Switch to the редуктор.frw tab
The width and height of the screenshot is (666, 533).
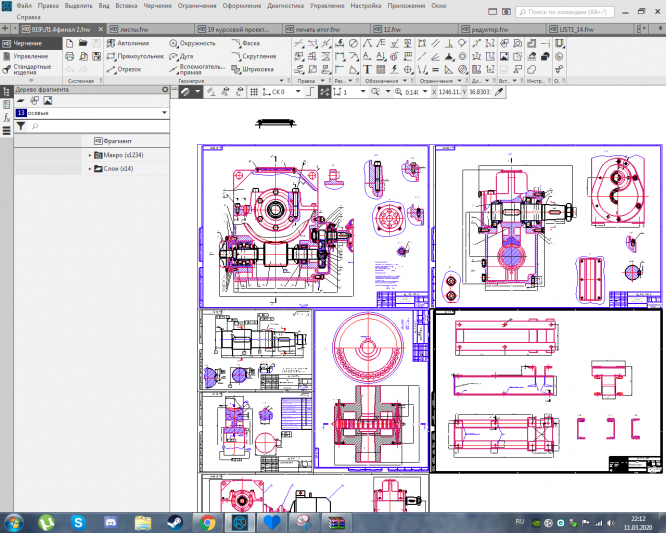[x=490, y=30]
